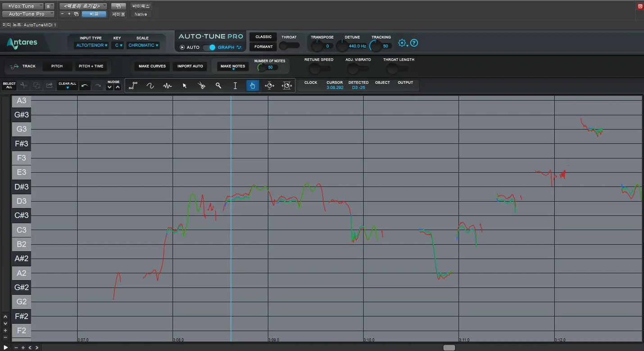
Task: Select the Line tool in the toolbar
Action: [133, 86]
